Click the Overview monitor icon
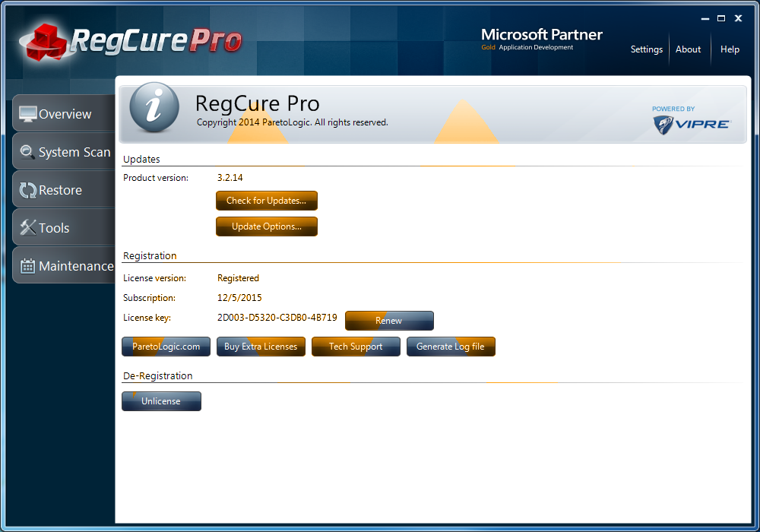The image size is (760, 532). tap(27, 114)
